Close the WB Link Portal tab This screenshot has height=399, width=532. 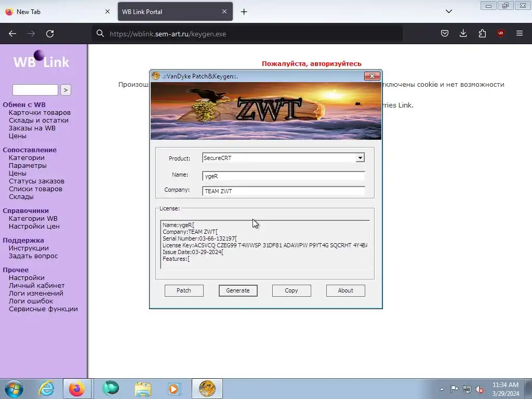224,11
